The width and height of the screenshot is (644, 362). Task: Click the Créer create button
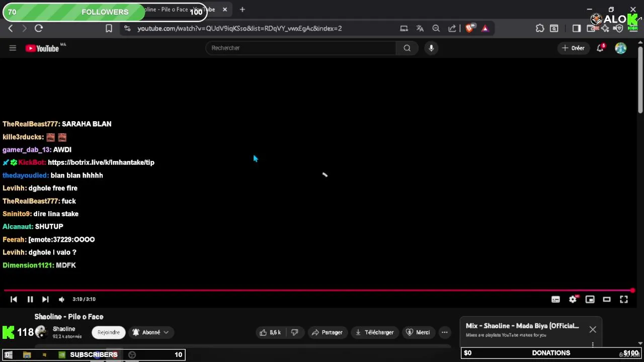[x=573, y=48]
